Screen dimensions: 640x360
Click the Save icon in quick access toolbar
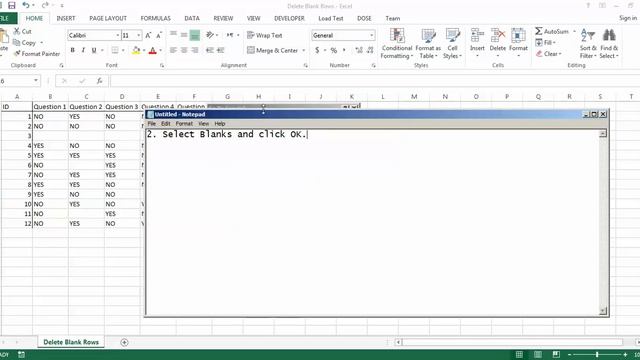tap(11, 5)
